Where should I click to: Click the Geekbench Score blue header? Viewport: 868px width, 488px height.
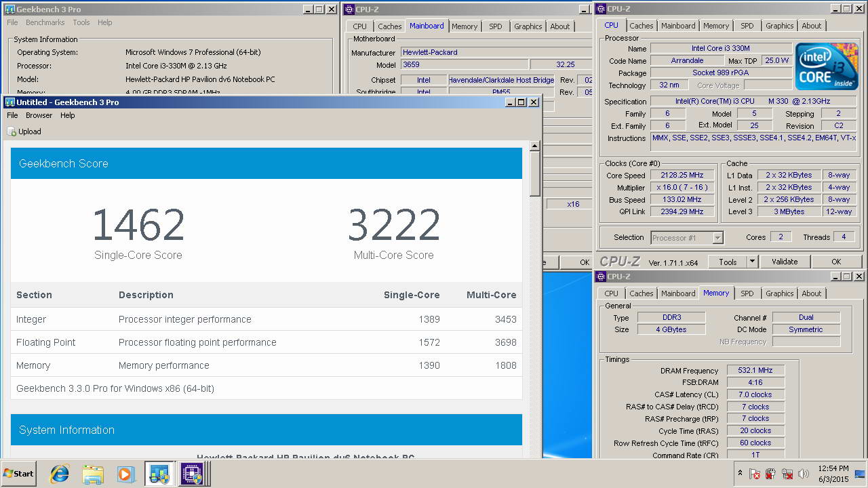click(267, 163)
